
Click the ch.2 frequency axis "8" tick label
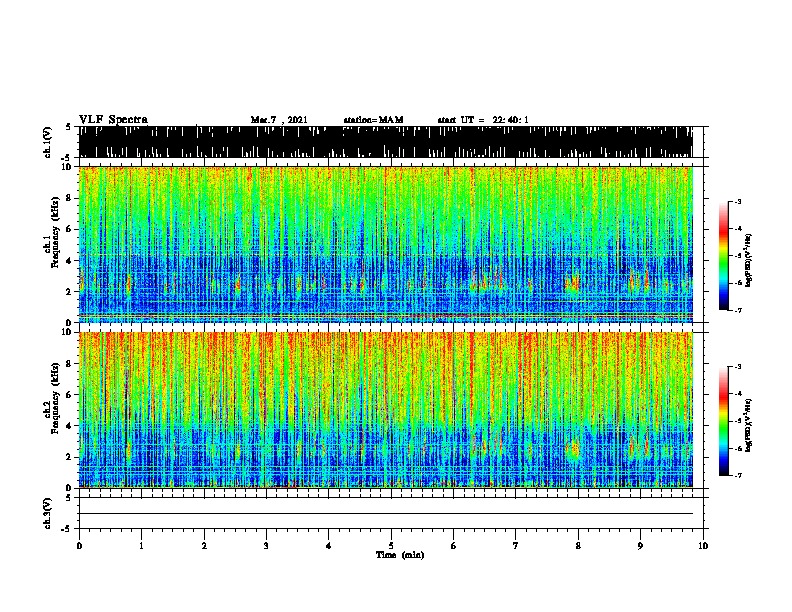coord(70,364)
